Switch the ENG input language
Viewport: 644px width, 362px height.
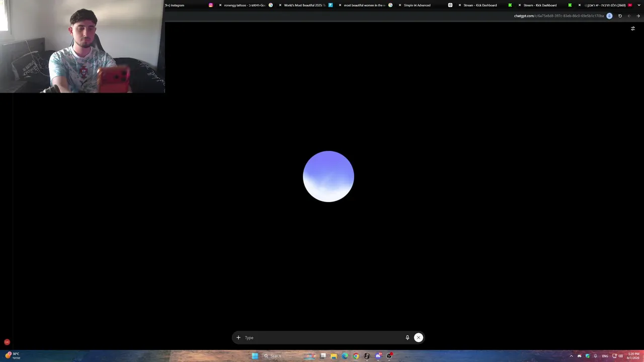605,356
